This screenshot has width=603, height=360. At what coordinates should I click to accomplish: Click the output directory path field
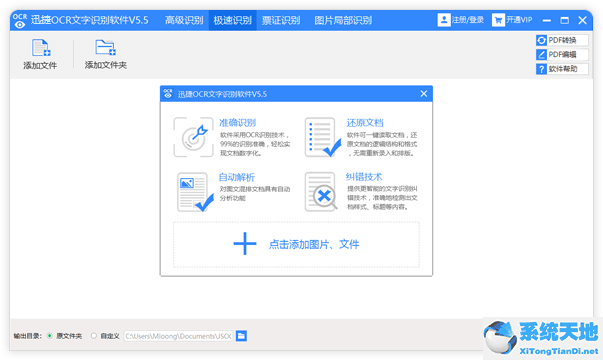[178, 336]
